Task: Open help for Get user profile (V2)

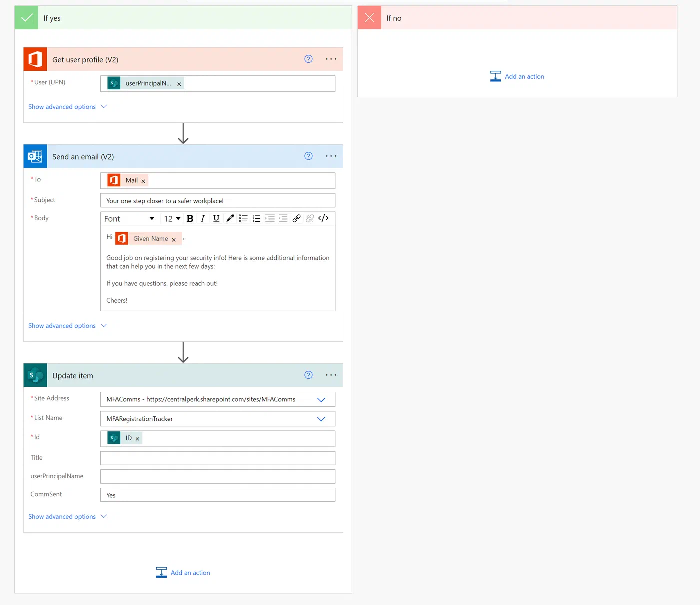Action: click(x=309, y=59)
